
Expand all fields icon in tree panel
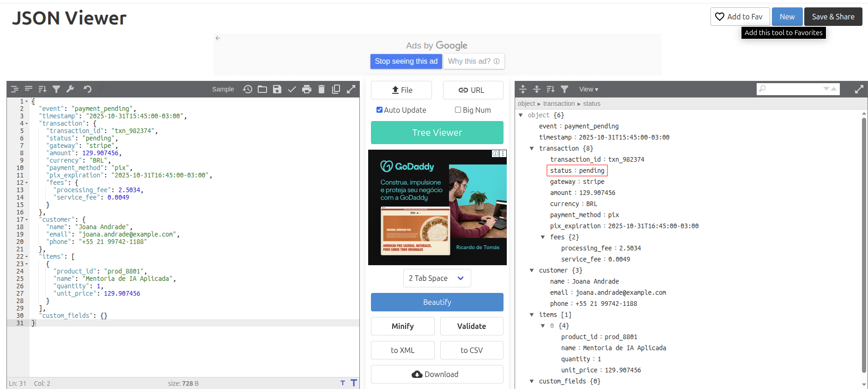coord(523,89)
